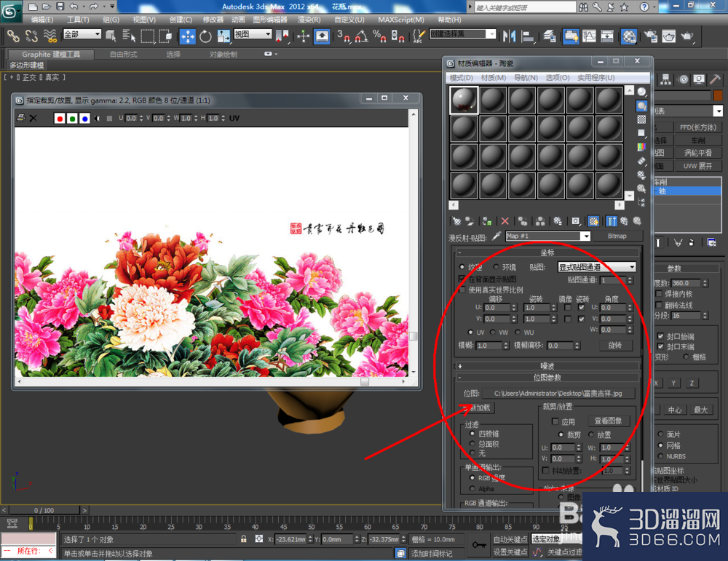The width and height of the screenshot is (728, 561).
Task: Choose the Rectangular Selection Region tool
Action: click(x=147, y=36)
